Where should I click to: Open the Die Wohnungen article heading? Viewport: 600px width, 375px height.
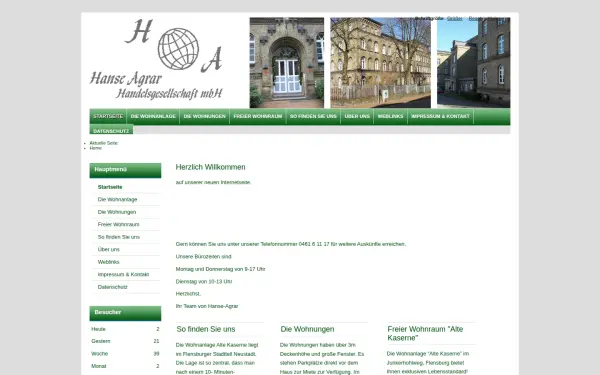click(307, 329)
